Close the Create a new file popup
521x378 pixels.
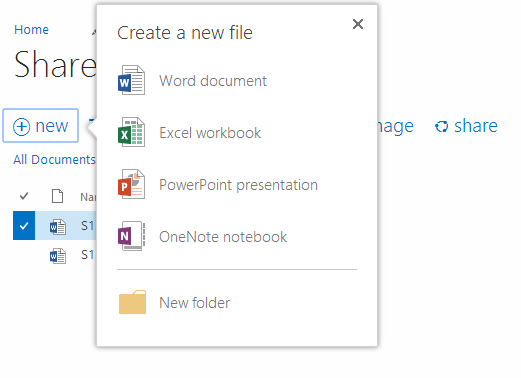click(358, 24)
